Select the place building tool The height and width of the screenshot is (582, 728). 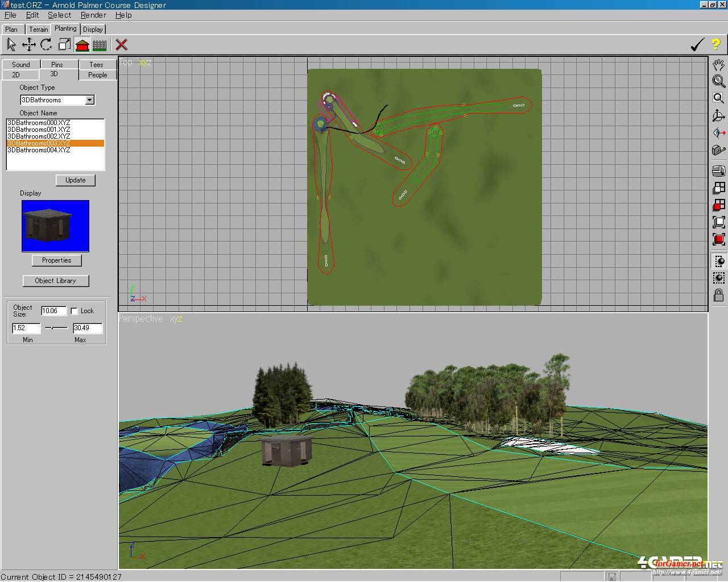click(82, 44)
